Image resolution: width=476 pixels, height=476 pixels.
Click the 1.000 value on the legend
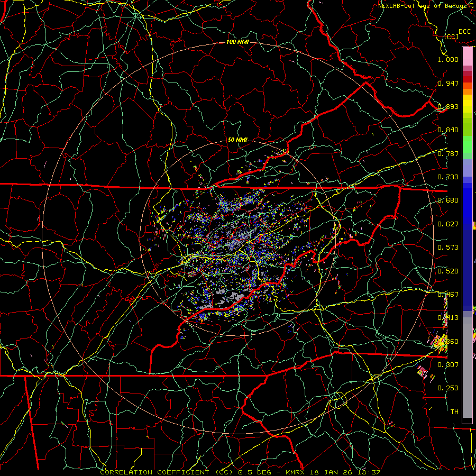(448, 59)
